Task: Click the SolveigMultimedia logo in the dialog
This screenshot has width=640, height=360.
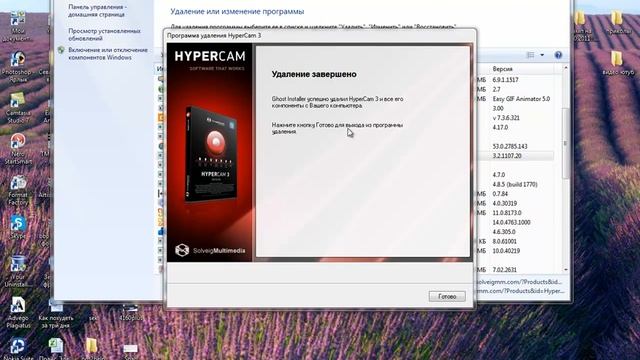Action: coord(210,250)
